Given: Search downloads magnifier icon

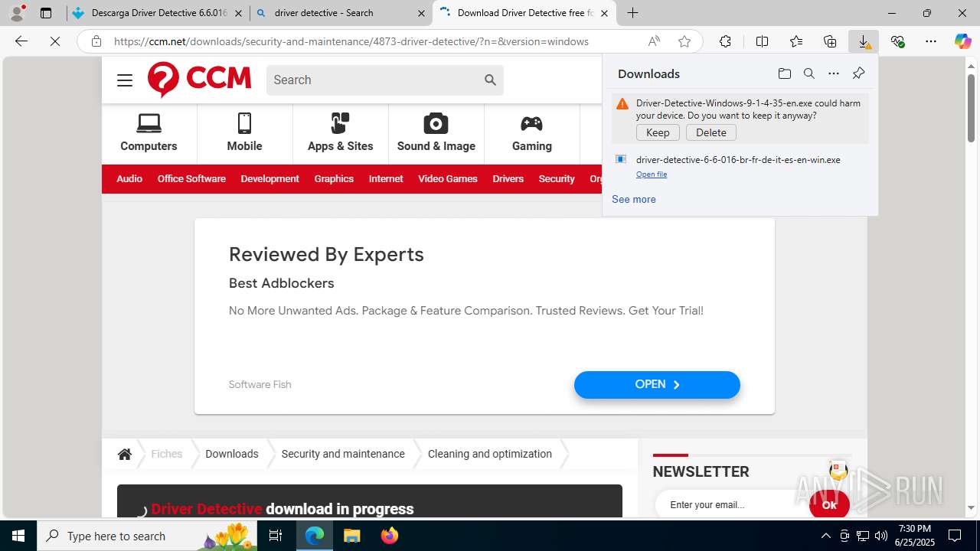Looking at the screenshot, I should [x=808, y=73].
